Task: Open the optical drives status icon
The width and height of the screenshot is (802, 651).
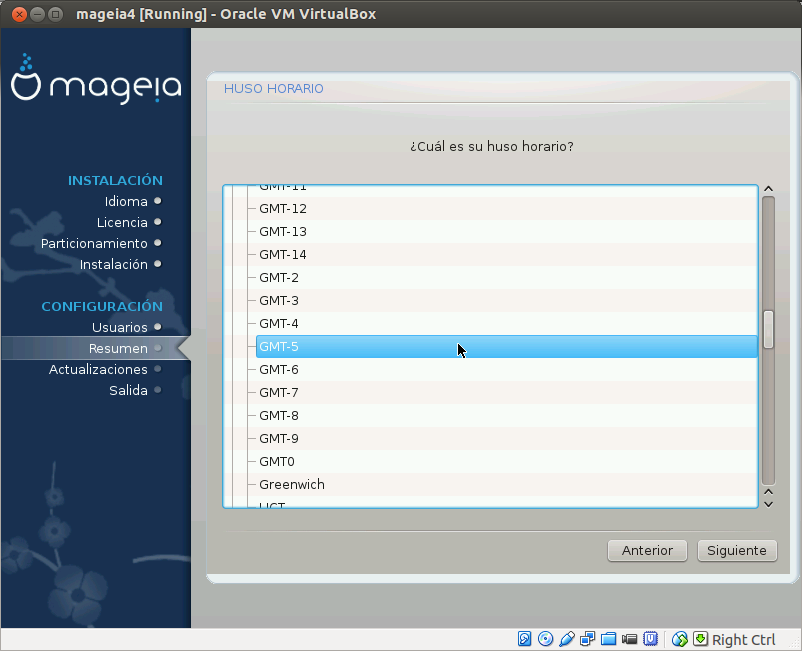Action: click(x=545, y=639)
